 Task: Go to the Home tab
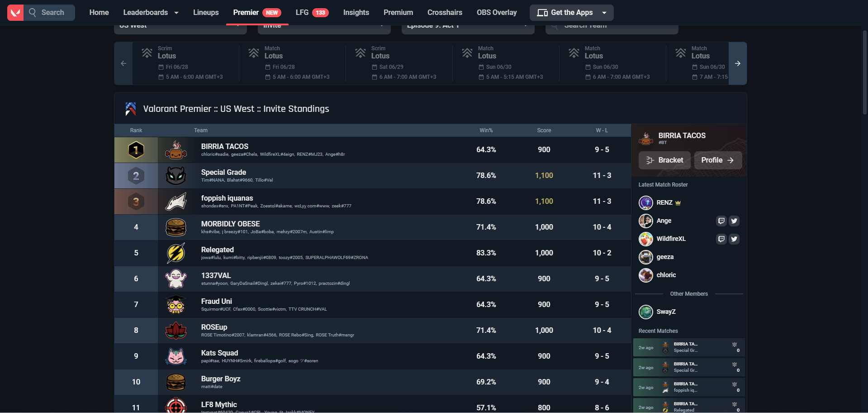pyautogui.click(x=99, y=13)
